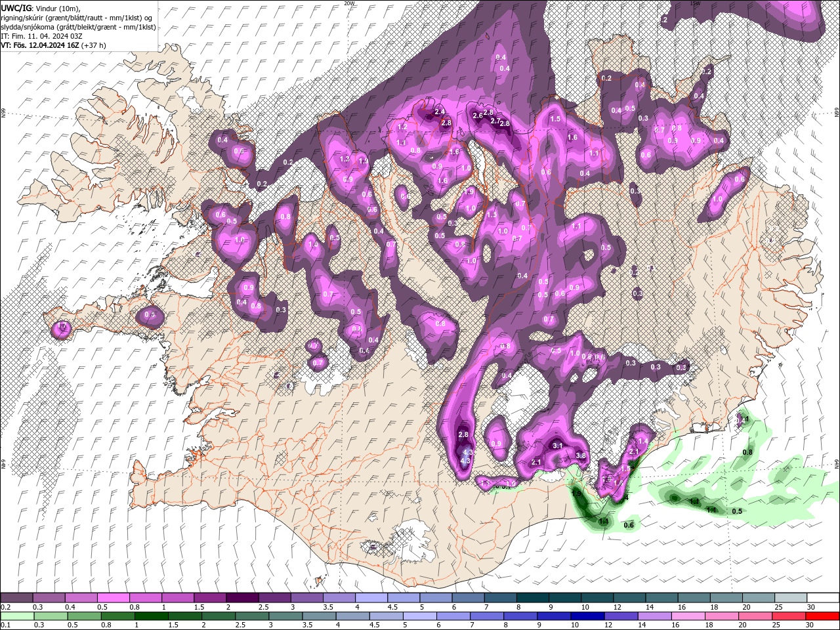Image resolution: width=840 pixels, height=630 pixels.
Task: Click the 3.1 snowfall value on the map
Action: [558, 446]
